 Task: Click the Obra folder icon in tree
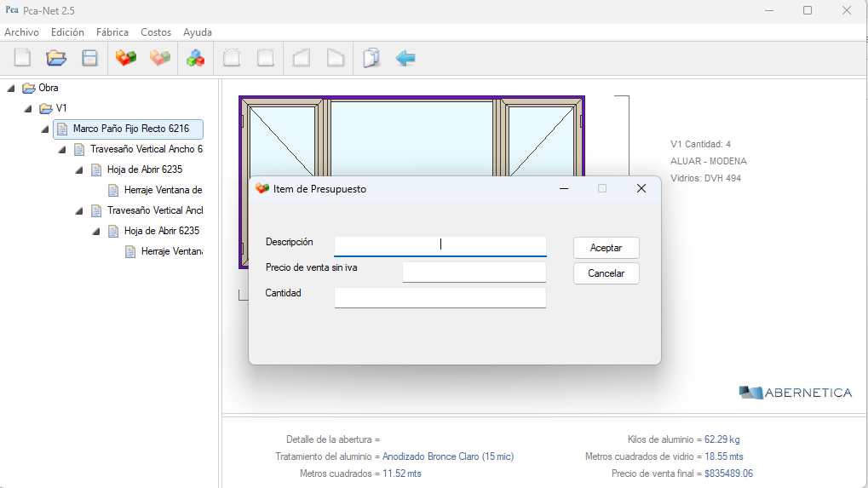pos(29,88)
